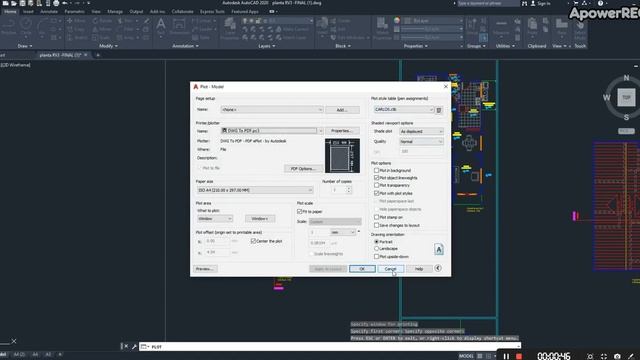Open the plot scale units mm dropdown
Screen dimensions: 640x360
(x=343, y=232)
